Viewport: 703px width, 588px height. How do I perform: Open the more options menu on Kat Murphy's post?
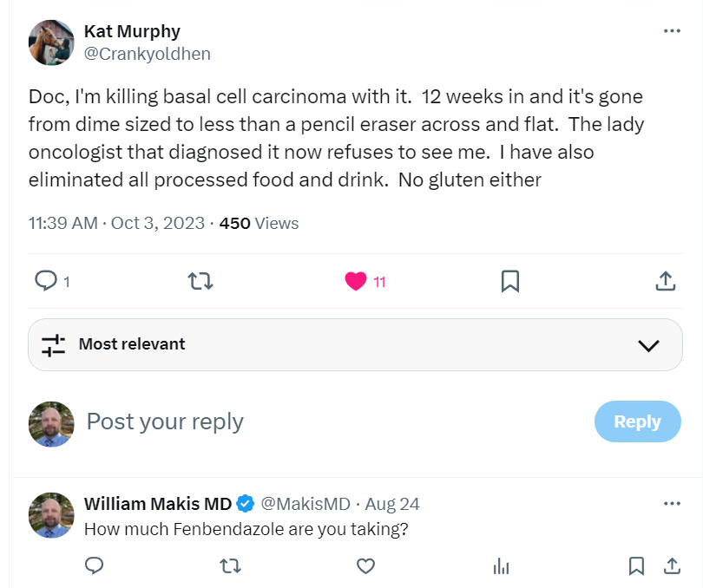672,31
